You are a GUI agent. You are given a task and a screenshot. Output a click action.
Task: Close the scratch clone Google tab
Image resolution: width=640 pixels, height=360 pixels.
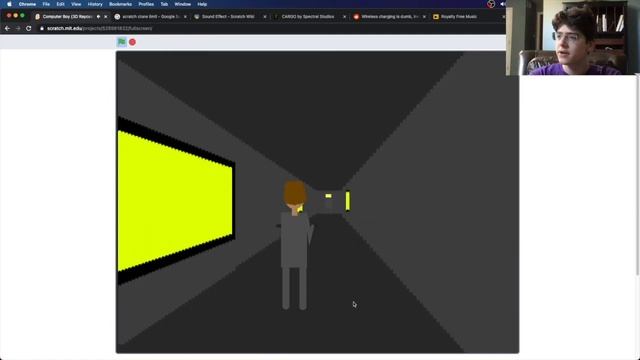click(185, 17)
